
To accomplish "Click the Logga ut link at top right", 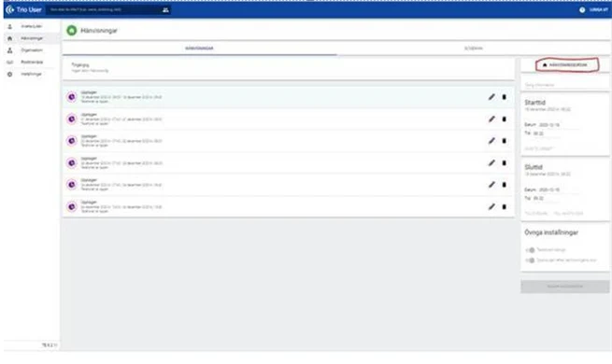I will (x=599, y=10).
